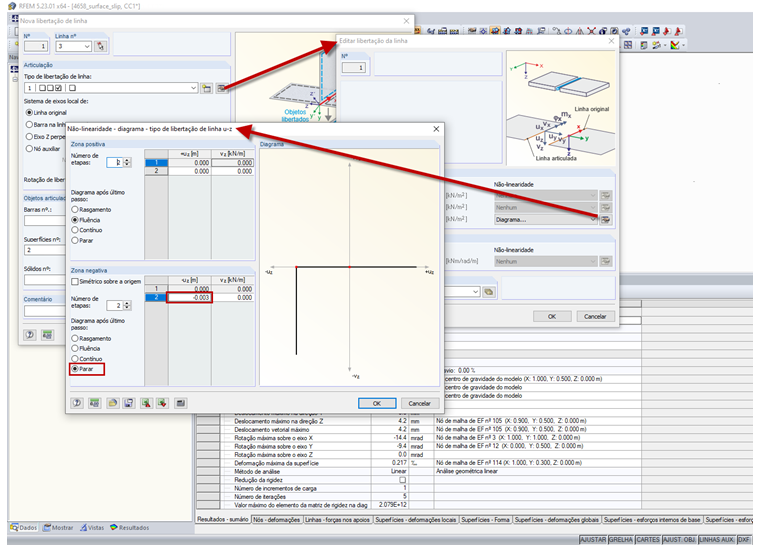Select Fluência in Zona positiva
The width and height of the screenshot is (760, 545).
(75, 220)
